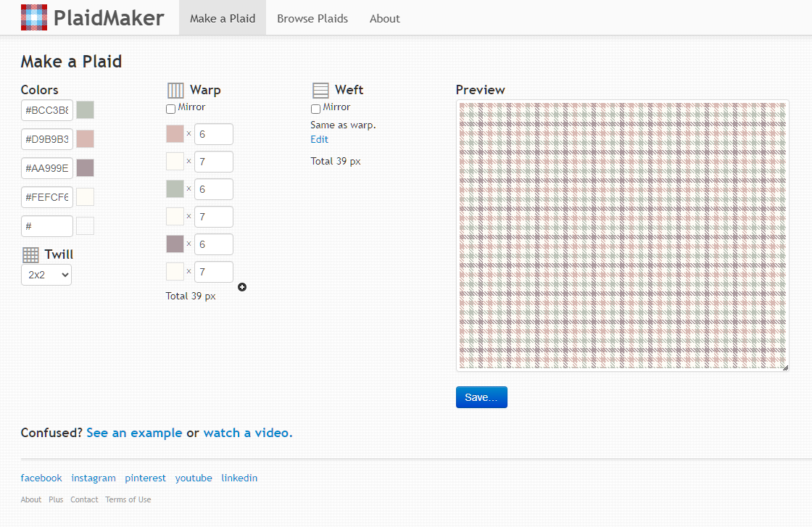Click the third warp green stripe swatch
The width and height of the screenshot is (812, 527).
coord(175,189)
